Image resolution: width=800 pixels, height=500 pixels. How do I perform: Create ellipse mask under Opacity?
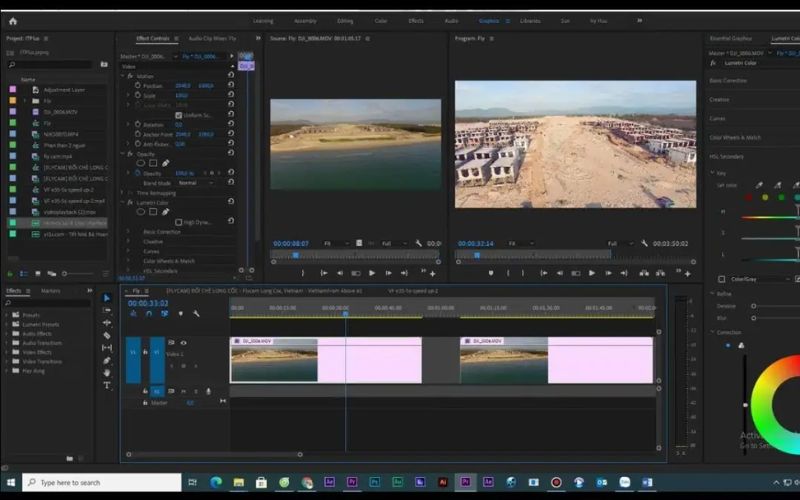(x=140, y=163)
